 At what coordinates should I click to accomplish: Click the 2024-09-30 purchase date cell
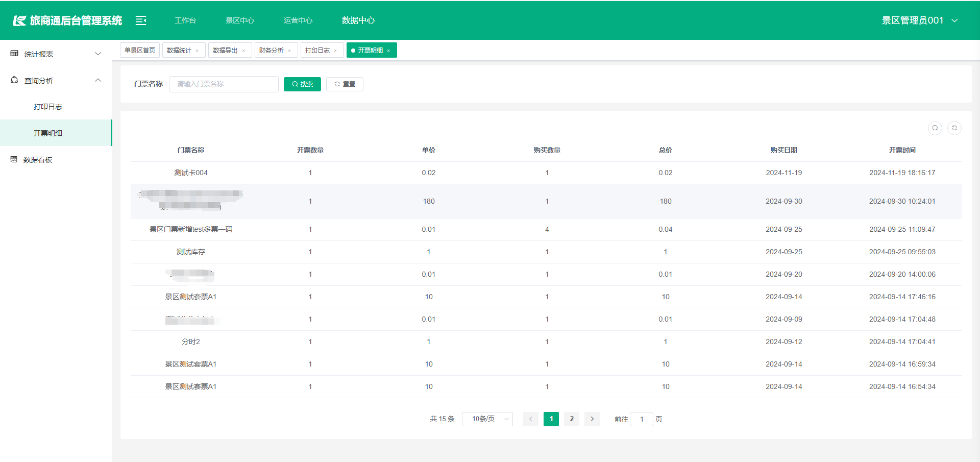tap(784, 201)
